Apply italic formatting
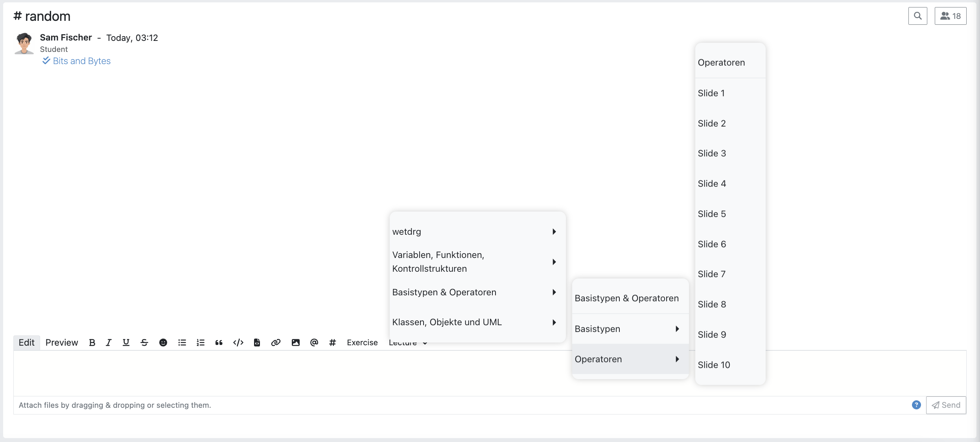 [109, 343]
